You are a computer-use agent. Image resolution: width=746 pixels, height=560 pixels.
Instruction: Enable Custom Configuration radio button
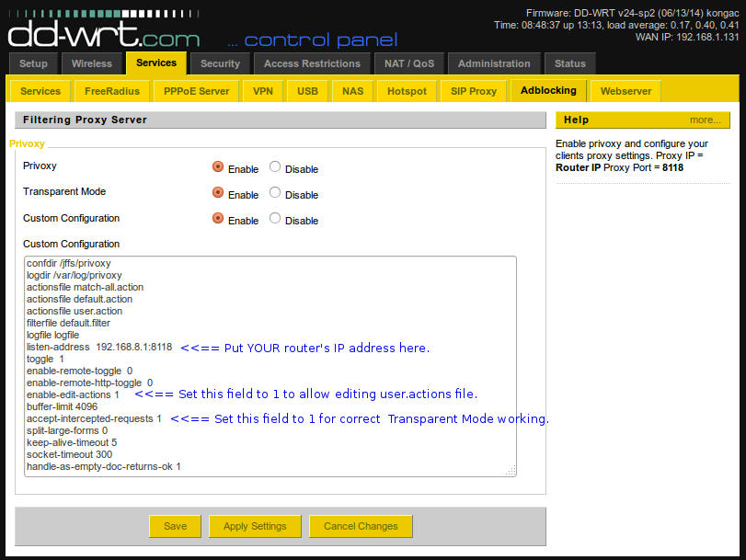coord(217,218)
